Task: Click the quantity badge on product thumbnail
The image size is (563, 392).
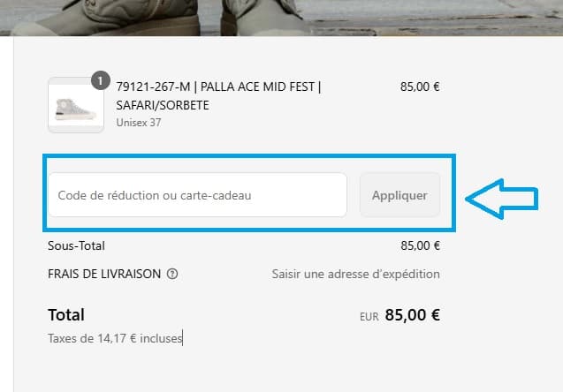Action: 99,82
